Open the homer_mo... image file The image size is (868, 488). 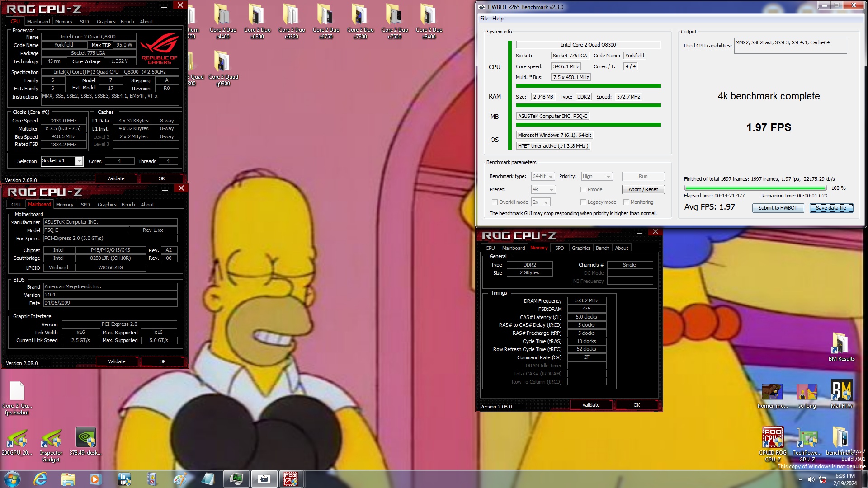click(x=773, y=396)
